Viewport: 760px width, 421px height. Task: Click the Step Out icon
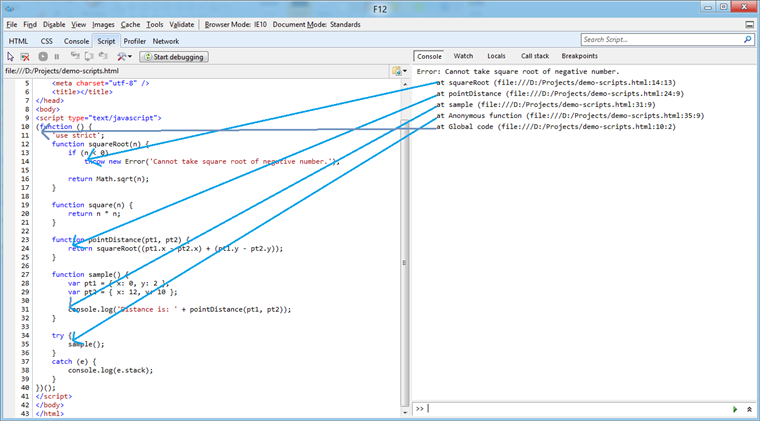pyautogui.click(x=102, y=57)
